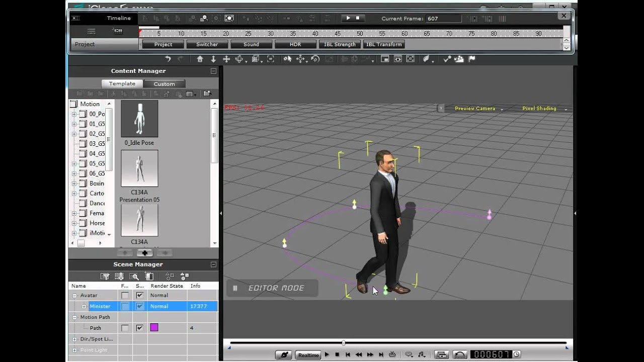Image resolution: width=644 pixels, height=362 pixels.
Task: Open the Project track button
Action: 163,44
